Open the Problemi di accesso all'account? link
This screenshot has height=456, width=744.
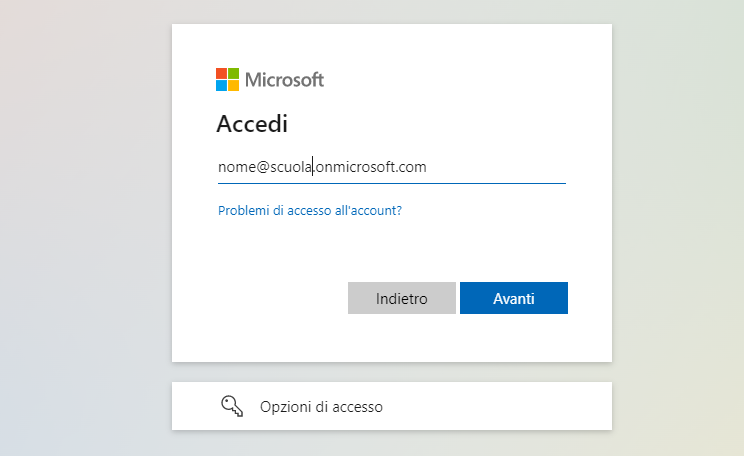tap(310, 210)
